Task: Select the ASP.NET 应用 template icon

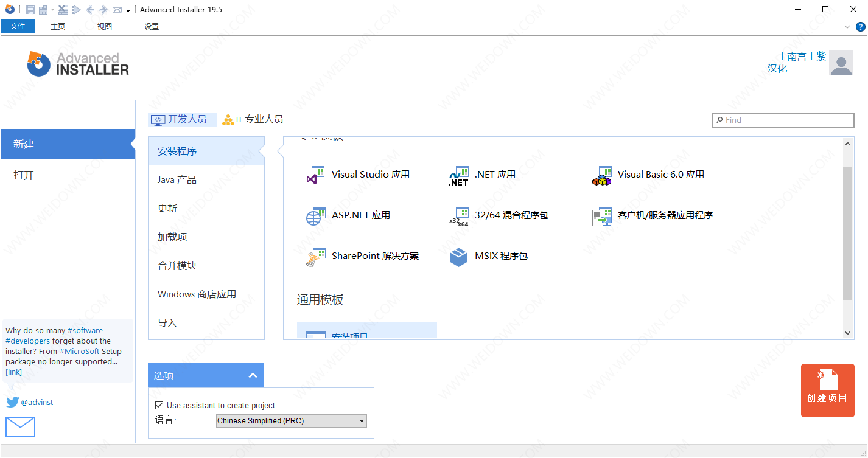Action: [x=317, y=217]
